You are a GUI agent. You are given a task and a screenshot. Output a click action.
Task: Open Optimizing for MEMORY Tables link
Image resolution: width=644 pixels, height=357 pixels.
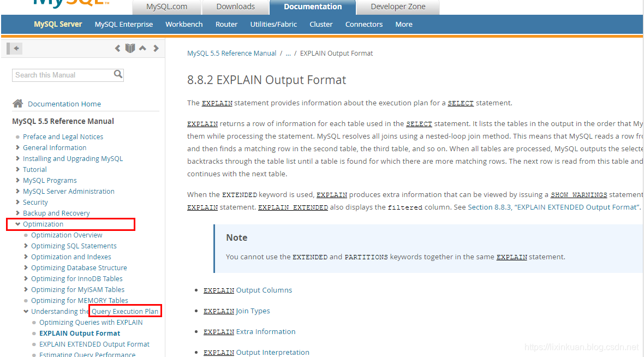coord(80,300)
